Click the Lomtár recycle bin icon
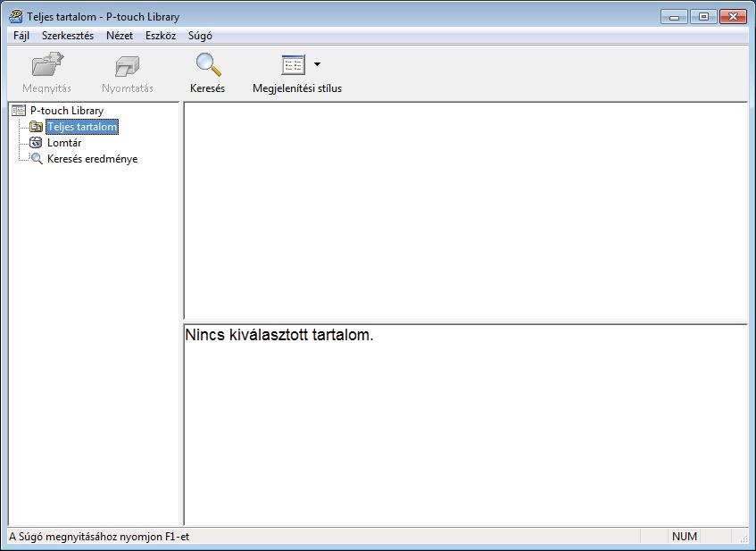This screenshot has height=551, width=756. [36, 142]
